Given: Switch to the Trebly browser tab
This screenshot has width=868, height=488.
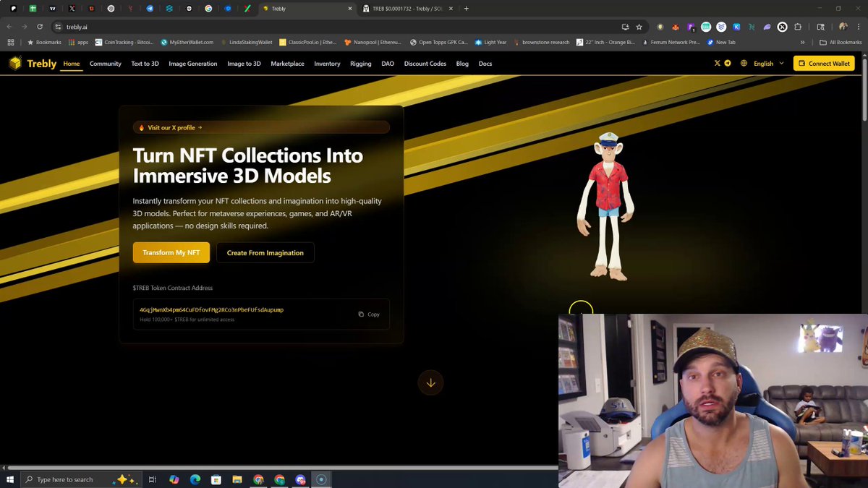Looking at the screenshot, I should click(307, 9).
